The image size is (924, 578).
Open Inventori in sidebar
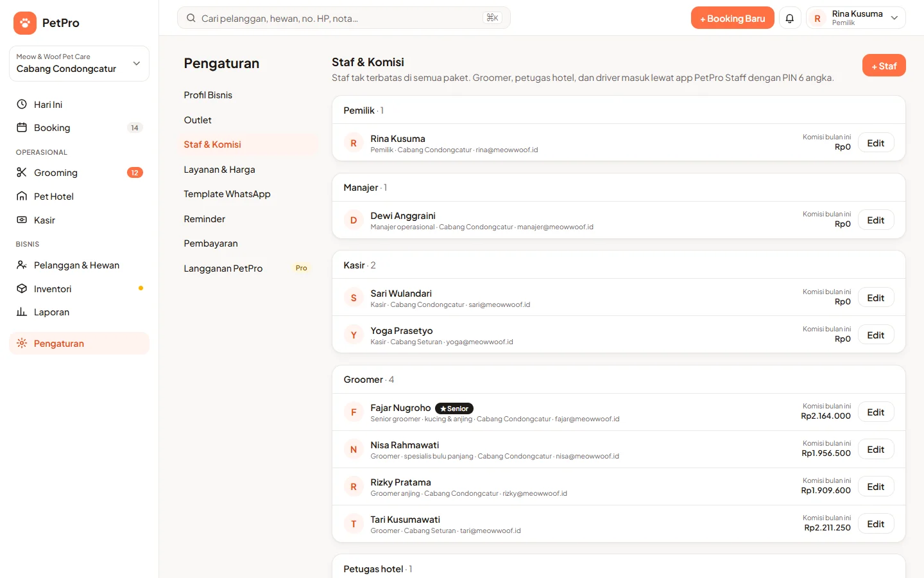80,289
